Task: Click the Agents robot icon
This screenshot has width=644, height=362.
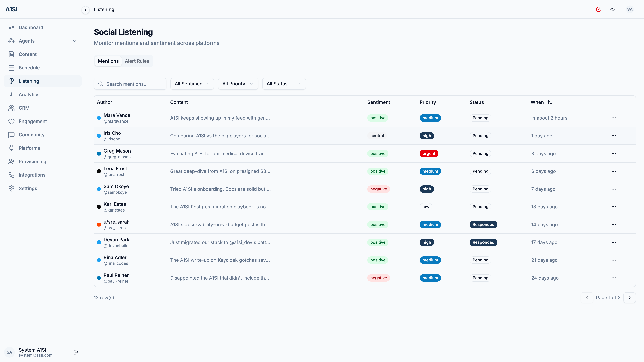Action: click(11, 41)
